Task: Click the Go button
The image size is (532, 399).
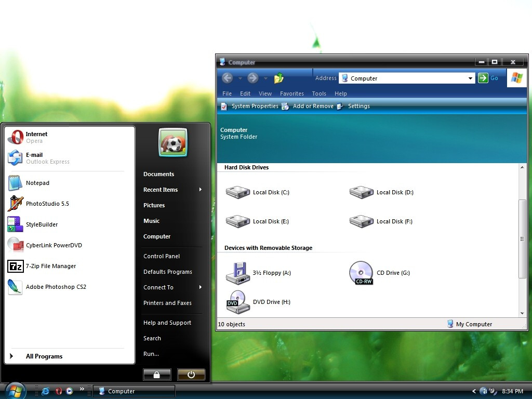Action: click(488, 78)
